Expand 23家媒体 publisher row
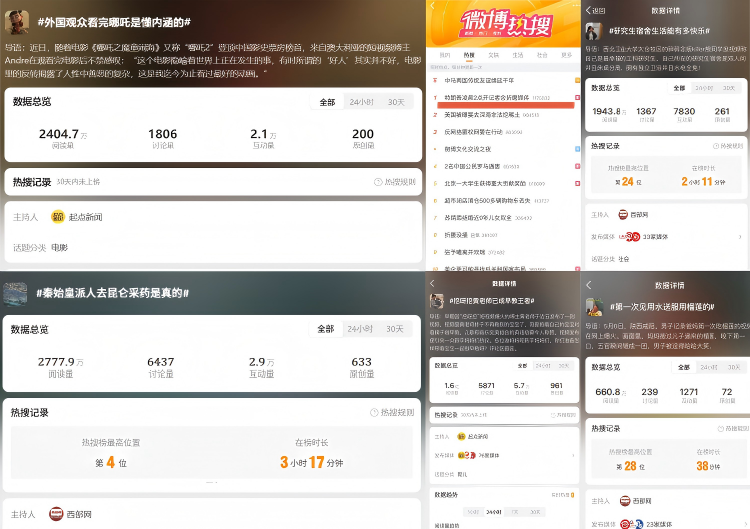The height and width of the screenshot is (529, 750). click(667, 524)
